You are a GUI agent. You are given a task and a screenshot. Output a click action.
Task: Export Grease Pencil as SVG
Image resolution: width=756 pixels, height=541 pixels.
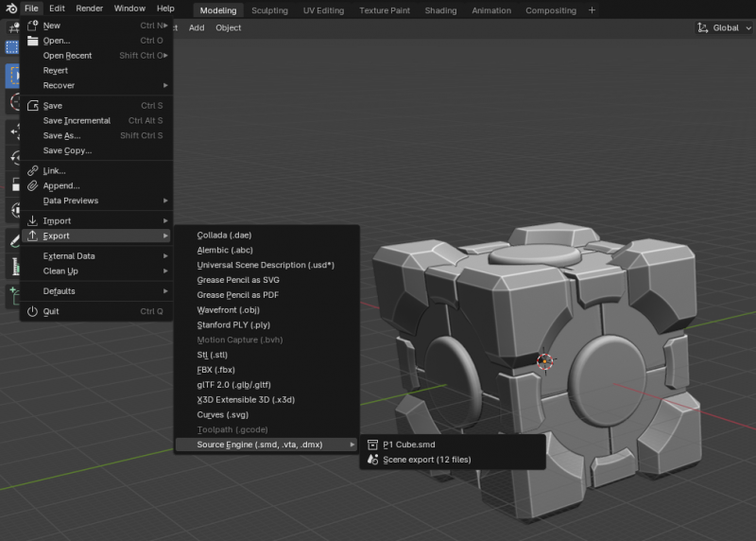pyautogui.click(x=266, y=280)
